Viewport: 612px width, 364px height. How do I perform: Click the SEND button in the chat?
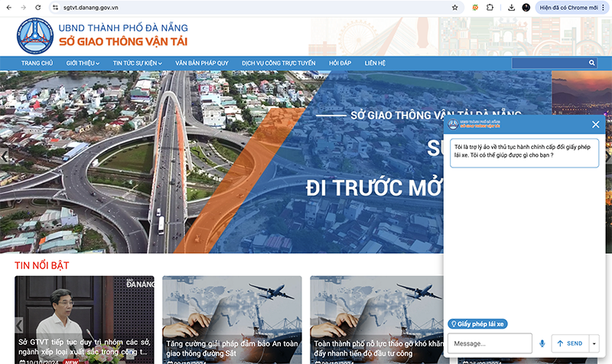pyautogui.click(x=569, y=343)
